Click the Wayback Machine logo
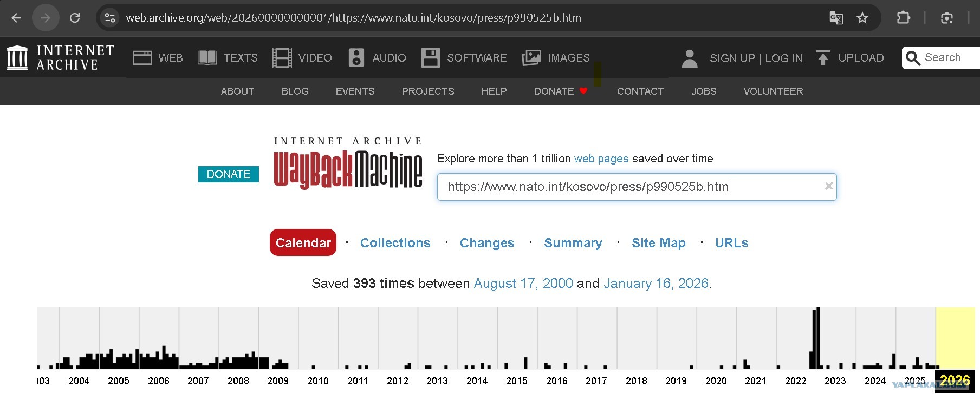 click(x=348, y=163)
